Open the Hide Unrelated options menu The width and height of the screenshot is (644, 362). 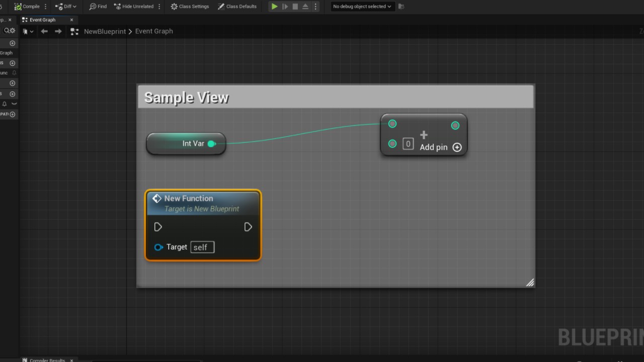(159, 7)
